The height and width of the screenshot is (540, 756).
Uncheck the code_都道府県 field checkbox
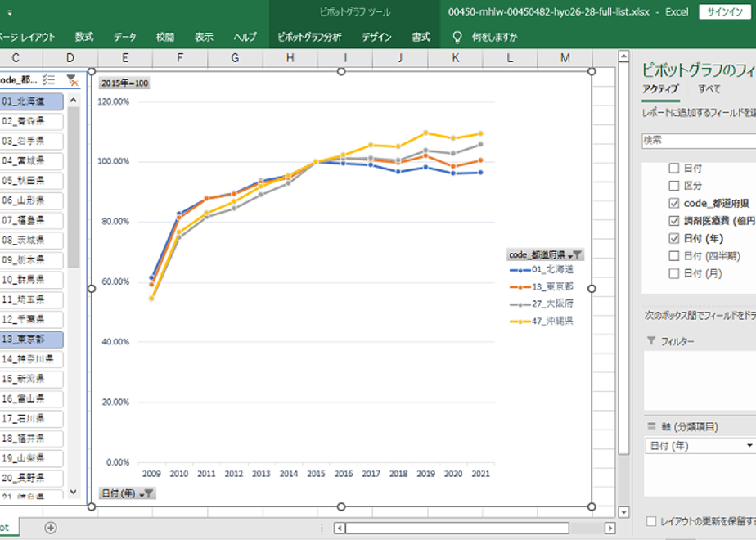tap(674, 204)
